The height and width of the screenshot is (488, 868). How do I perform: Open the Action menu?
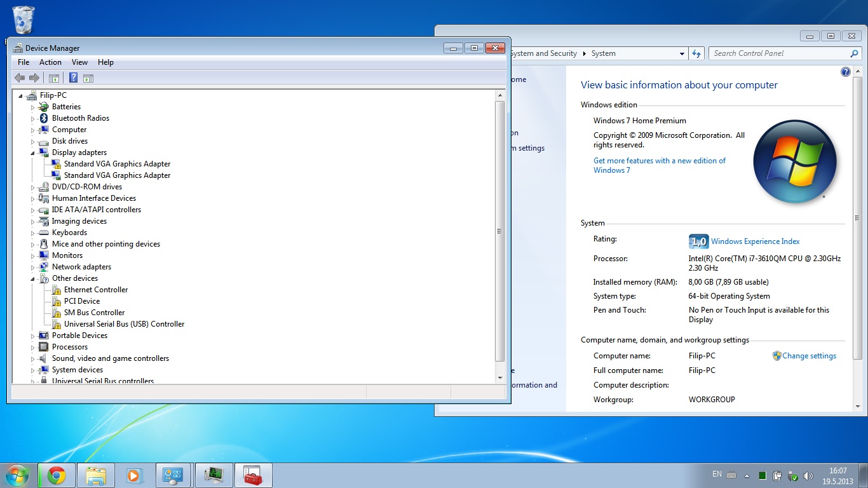pyautogui.click(x=50, y=62)
